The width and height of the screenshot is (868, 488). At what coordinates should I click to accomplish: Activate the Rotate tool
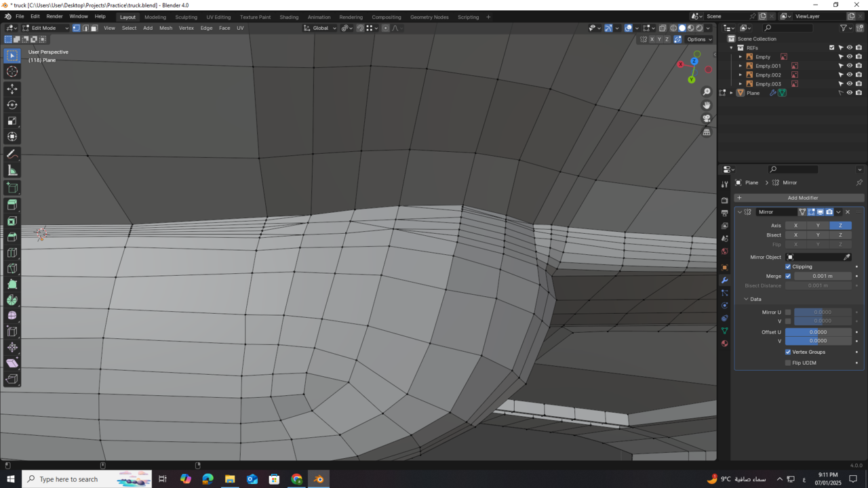click(x=12, y=105)
